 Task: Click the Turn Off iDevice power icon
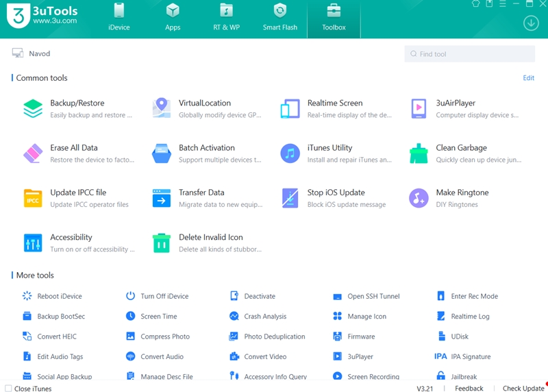click(x=130, y=296)
